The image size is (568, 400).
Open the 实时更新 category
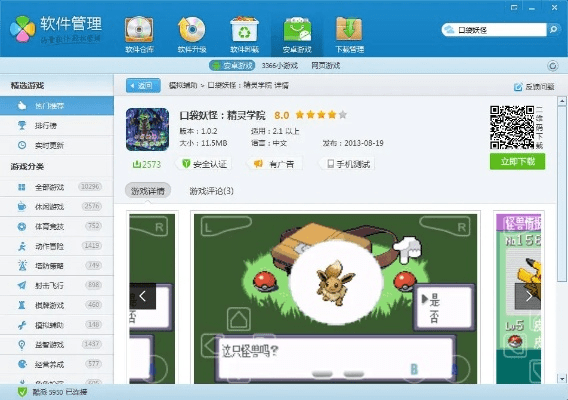point(49,146)
